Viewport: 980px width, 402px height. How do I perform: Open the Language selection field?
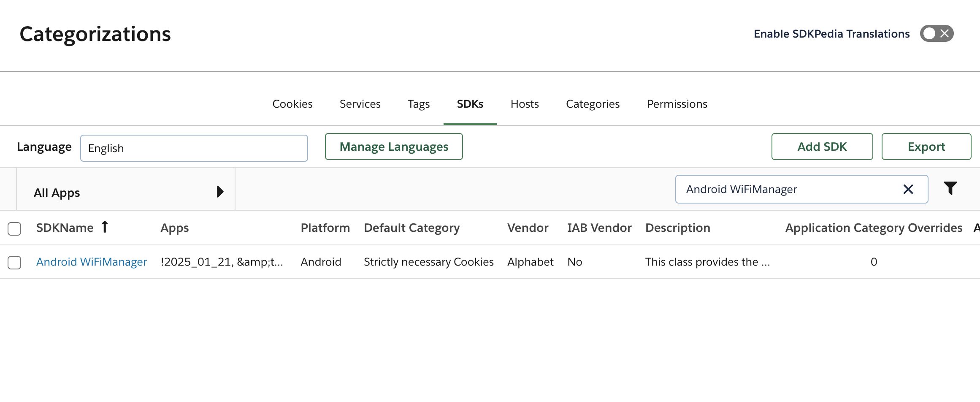[194, 148]
